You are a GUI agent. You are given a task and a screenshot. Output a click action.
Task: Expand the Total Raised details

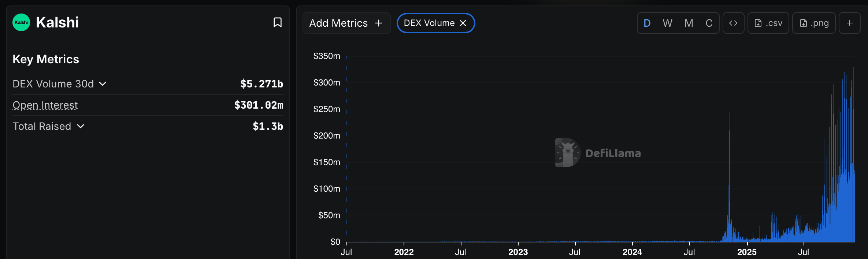click(x=81, y=126)
